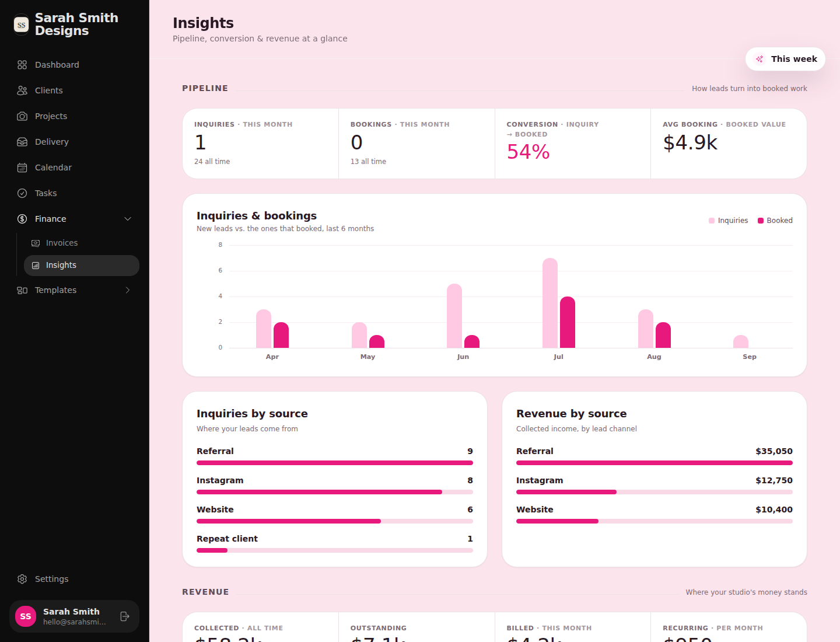Click the Sarah Smith Designs brand title

point(76,25)
